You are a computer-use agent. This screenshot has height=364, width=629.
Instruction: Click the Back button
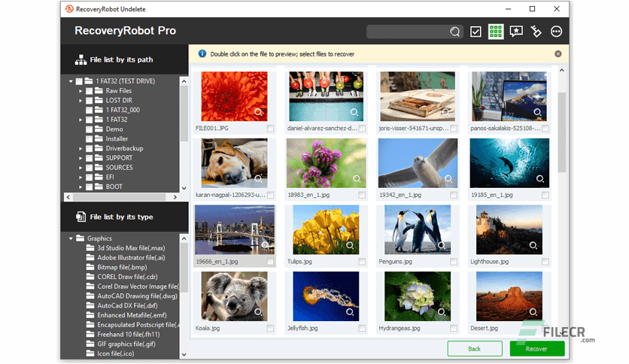click(475, 349)
